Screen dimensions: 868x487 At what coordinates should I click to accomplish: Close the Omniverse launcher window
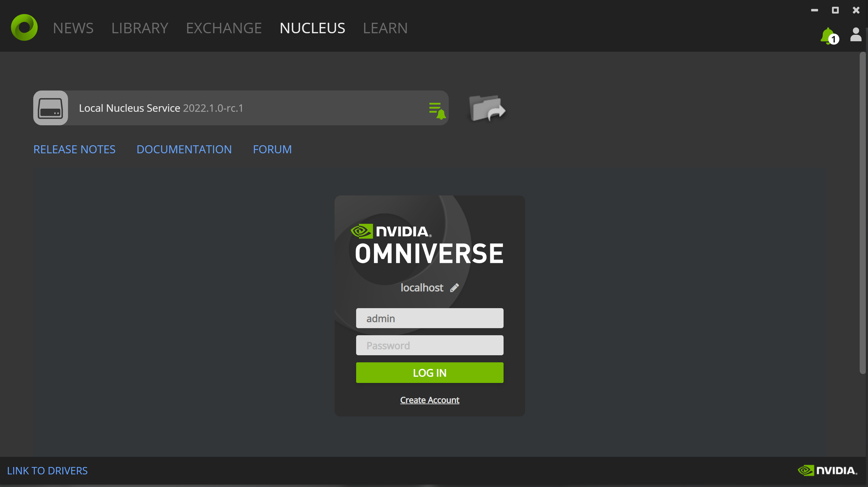coord(856,10)
